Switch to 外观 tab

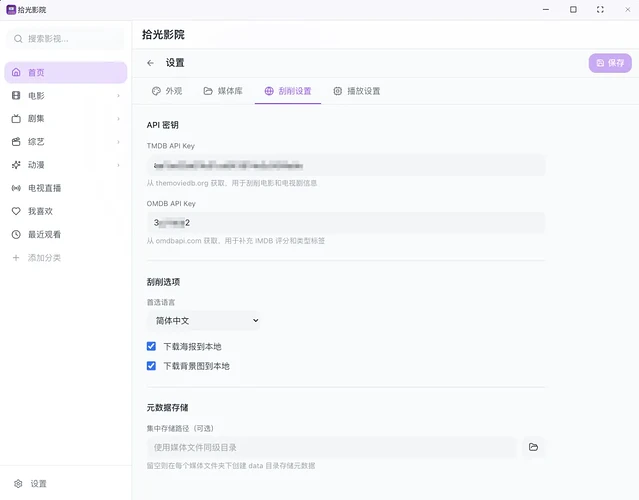tap(167, 91)
